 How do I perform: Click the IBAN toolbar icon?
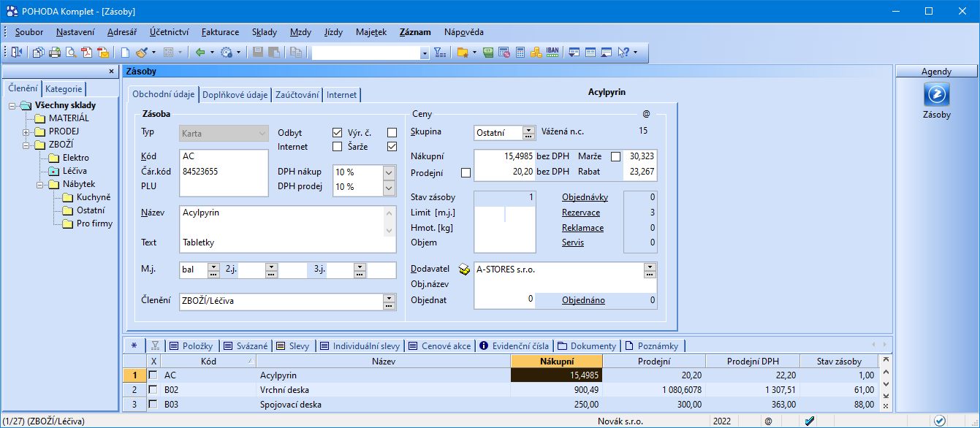coord(552,52)
